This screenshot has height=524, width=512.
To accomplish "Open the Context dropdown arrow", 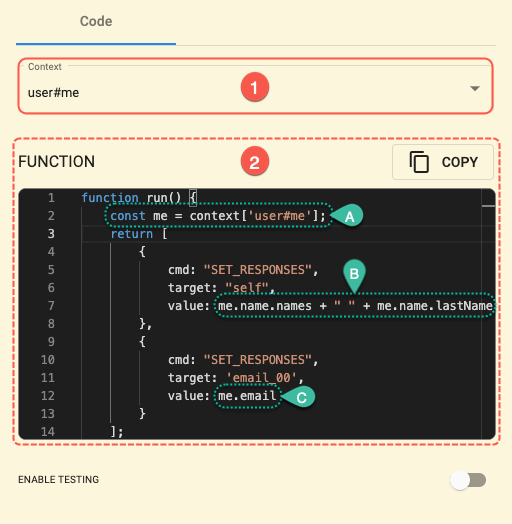I will pyautogui.click(x=475, y=89).
